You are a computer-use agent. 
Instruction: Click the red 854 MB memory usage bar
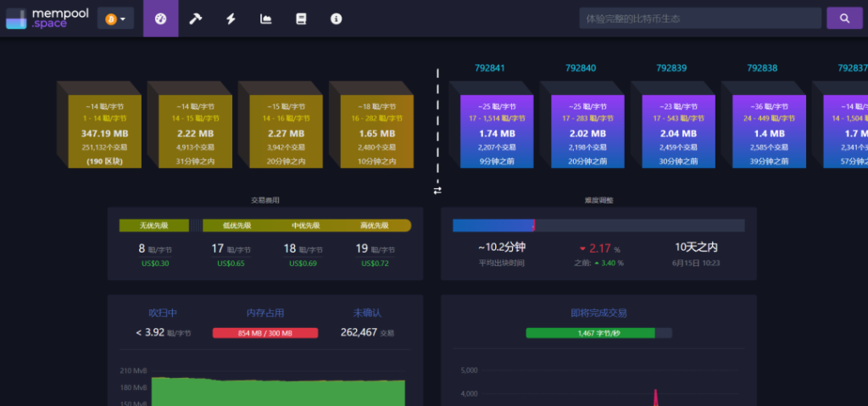coord(264,333)
